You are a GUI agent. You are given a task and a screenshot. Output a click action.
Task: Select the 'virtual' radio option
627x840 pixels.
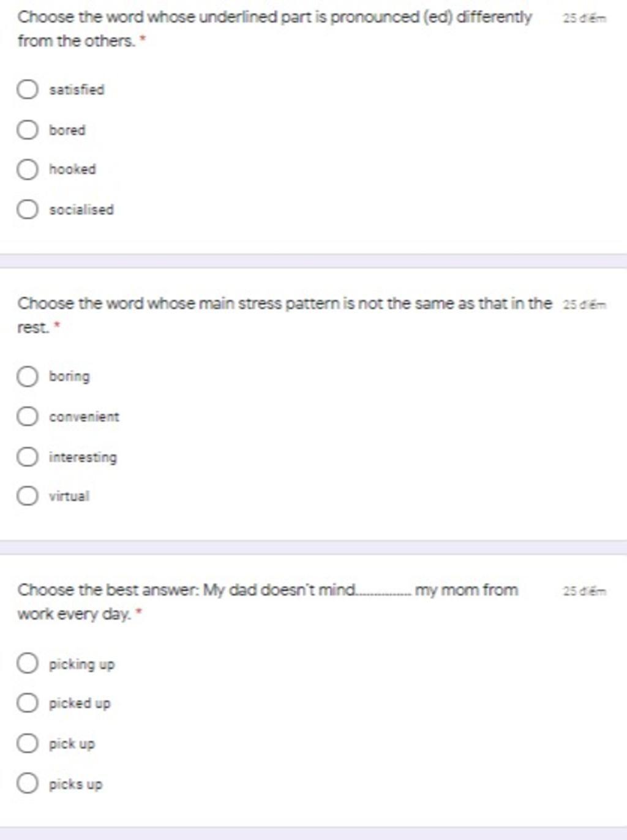point(27,496)
